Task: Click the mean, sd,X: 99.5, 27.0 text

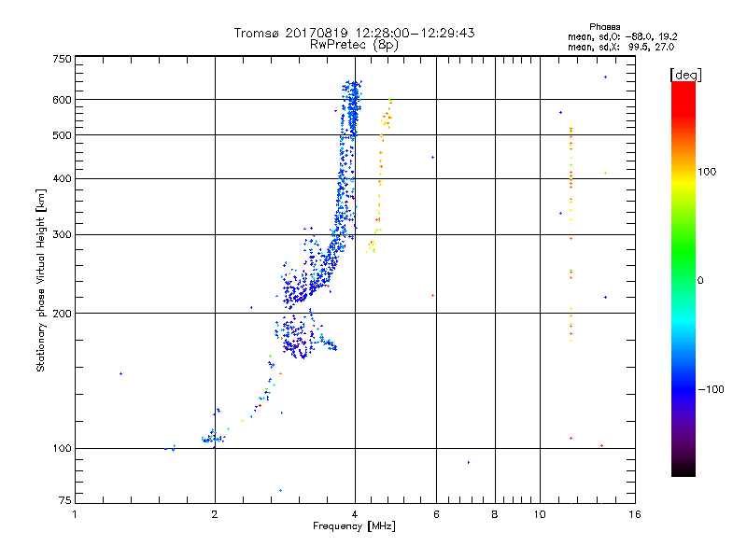Action: (621, 47)
